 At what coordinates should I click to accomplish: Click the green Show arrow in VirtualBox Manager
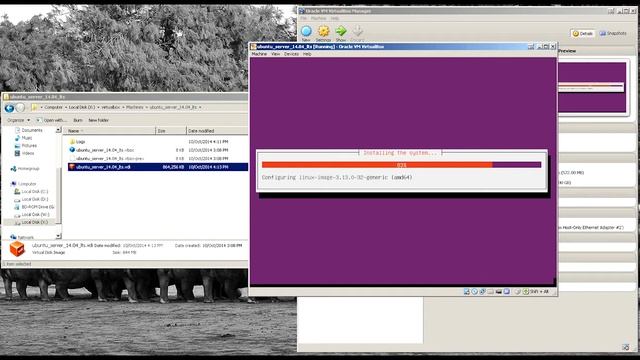coord(341,31)
